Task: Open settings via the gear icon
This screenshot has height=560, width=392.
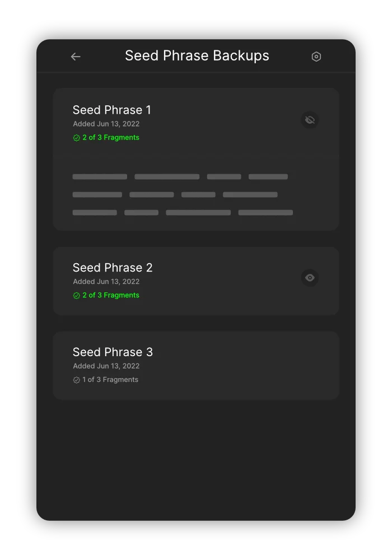Action: click(x=316, y=56)
